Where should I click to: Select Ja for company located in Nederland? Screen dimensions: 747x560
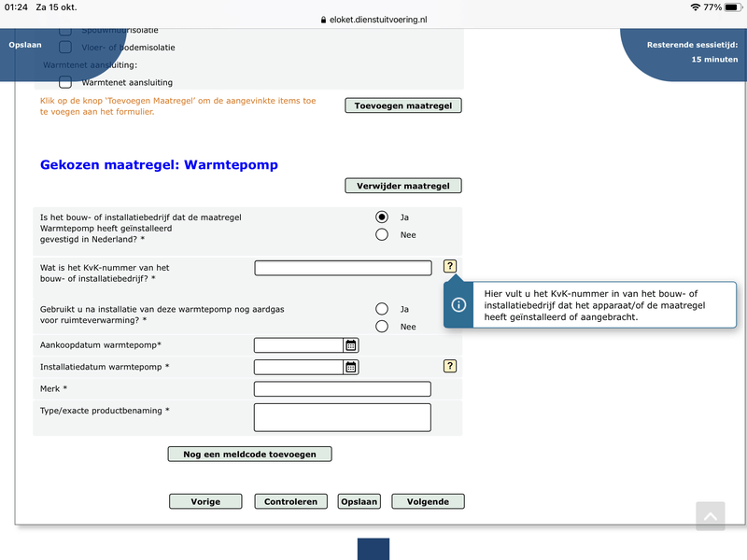382,217
